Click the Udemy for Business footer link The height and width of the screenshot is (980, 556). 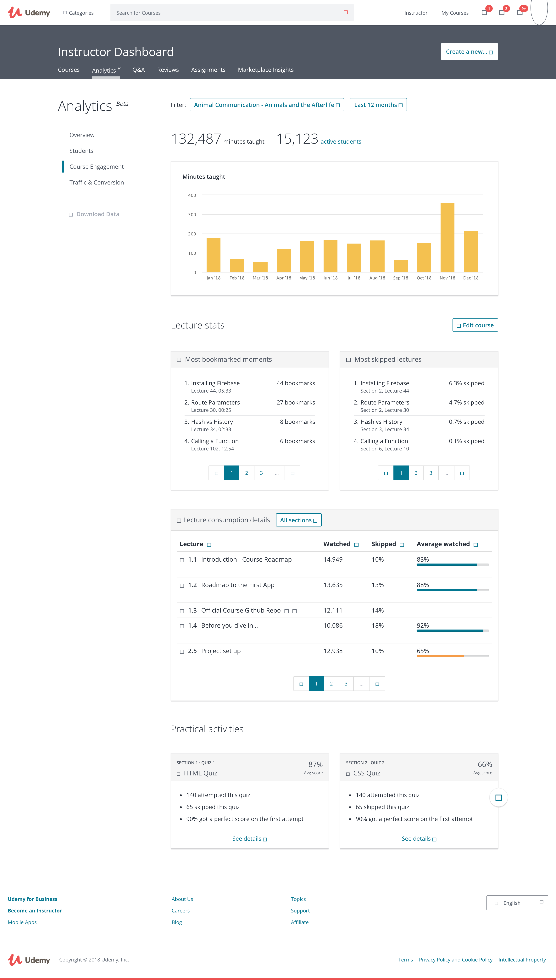point(32,899)
